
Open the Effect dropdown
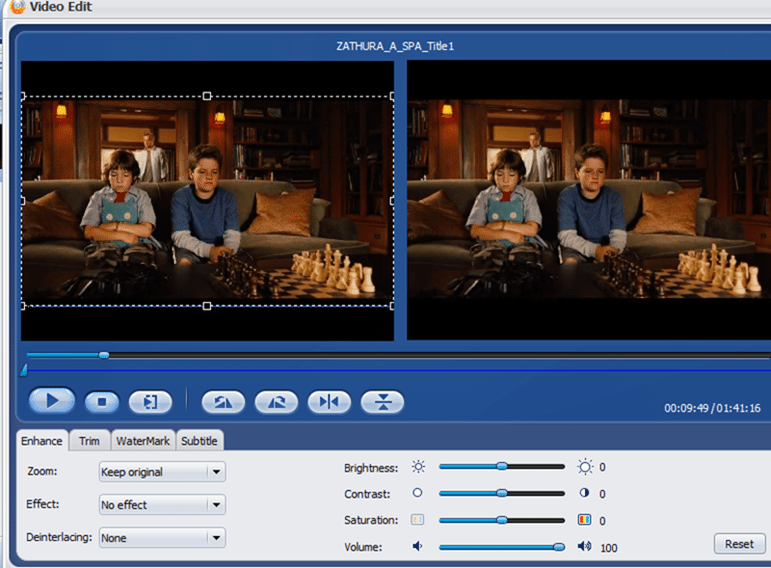pyautogui.click(x=162, y=505)
